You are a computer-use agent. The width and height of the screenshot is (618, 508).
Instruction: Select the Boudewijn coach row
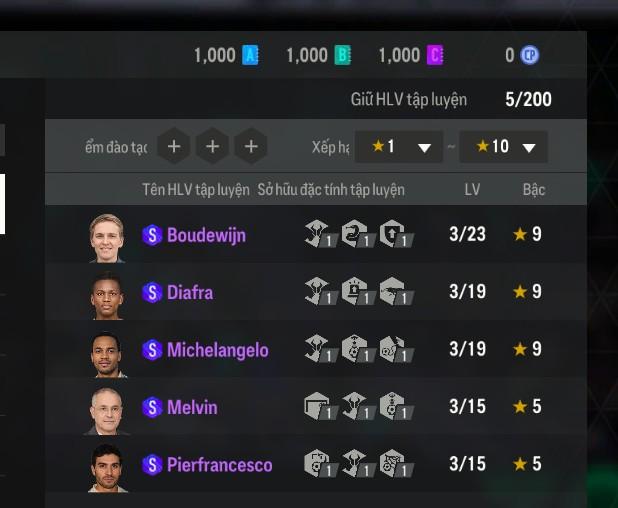tap(316, 234)
